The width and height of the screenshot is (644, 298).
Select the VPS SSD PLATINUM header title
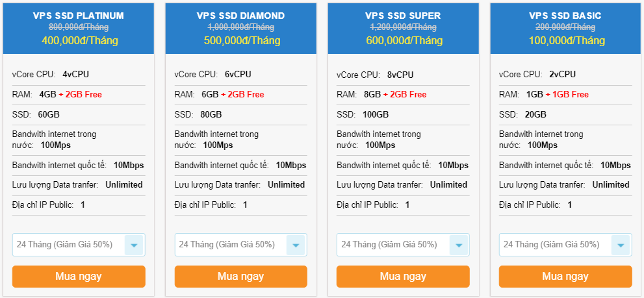(79, 16)
